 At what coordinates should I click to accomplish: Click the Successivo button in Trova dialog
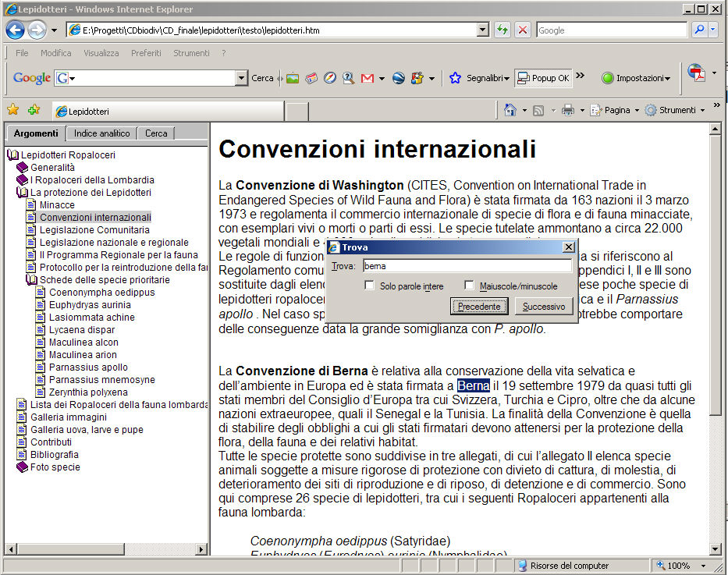point(544,307)
